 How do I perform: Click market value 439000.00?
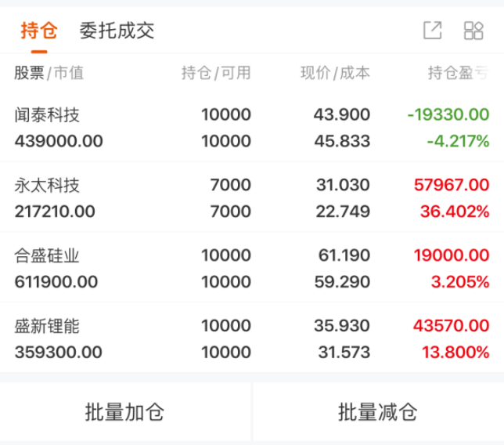click(x=59, y=141)
